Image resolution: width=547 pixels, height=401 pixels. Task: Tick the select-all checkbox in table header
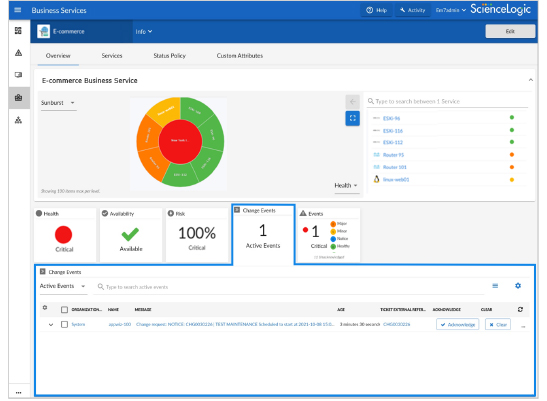click(64, 310)
